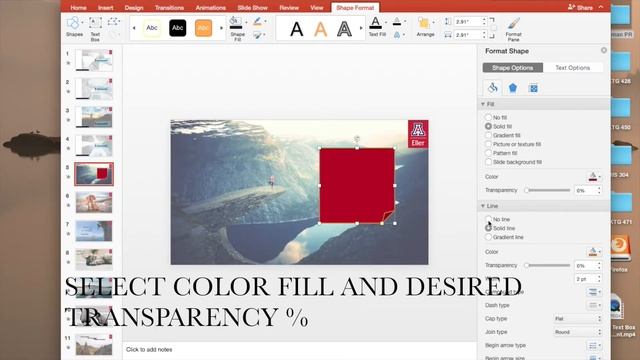Open the Cap type dropdown
The image size is (640, 360).
click(578, 319)
